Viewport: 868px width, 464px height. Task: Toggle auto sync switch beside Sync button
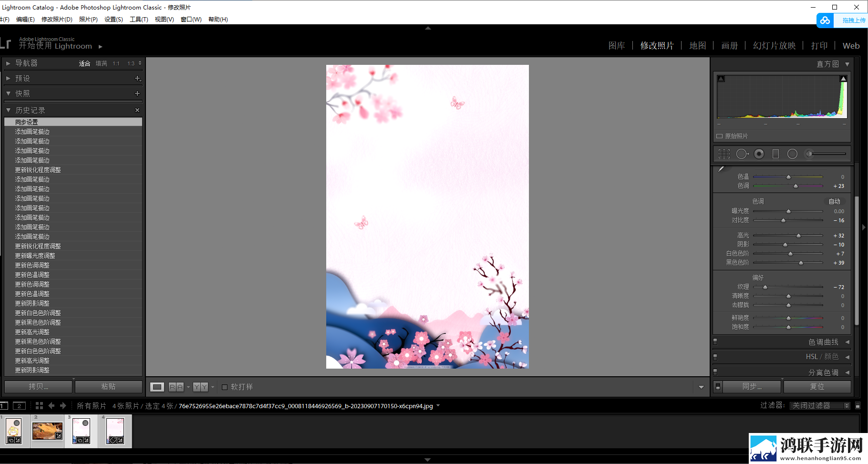pyautogui.click(x=718, y=387)
